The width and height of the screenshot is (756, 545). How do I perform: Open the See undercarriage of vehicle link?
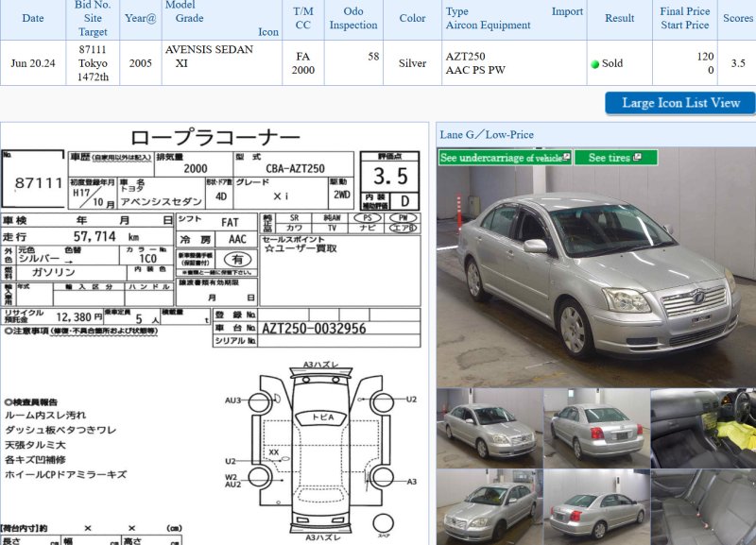click(500, 158)
